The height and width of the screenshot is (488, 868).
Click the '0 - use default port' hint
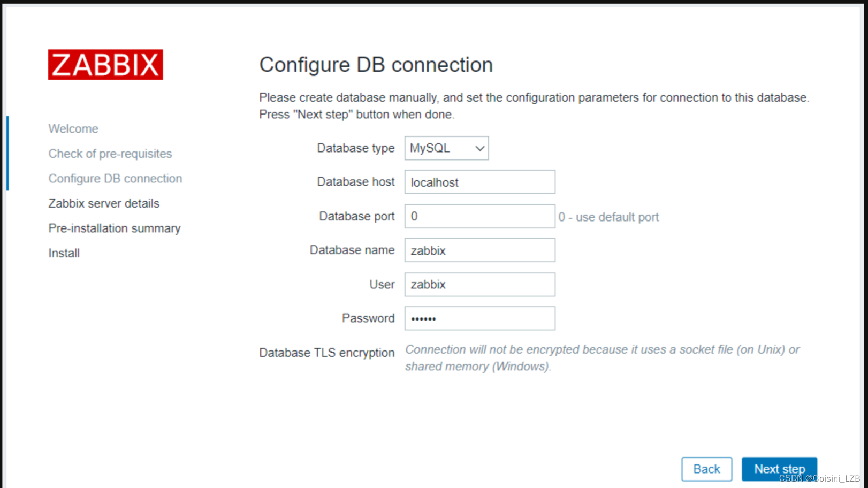click(x=608, y=217)
